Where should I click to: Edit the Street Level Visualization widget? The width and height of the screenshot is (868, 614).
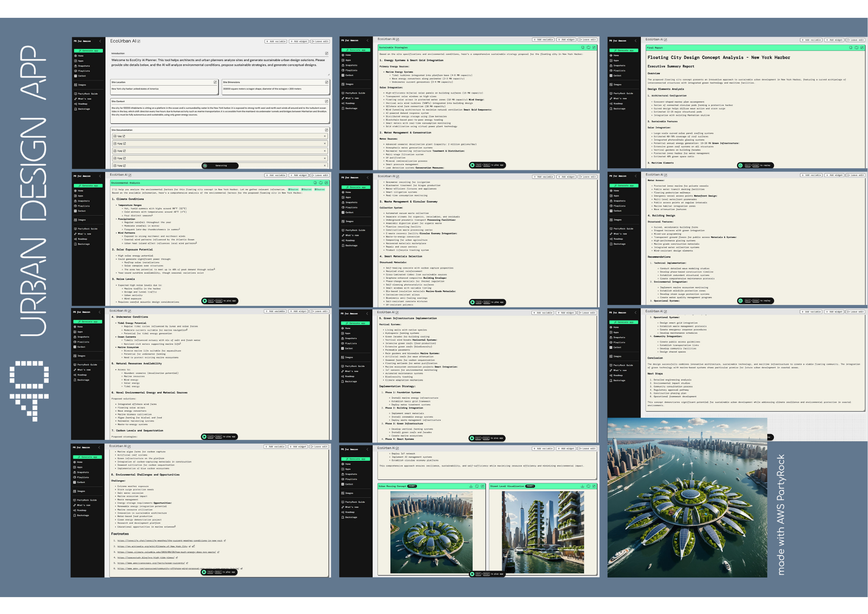click(594, 486)
